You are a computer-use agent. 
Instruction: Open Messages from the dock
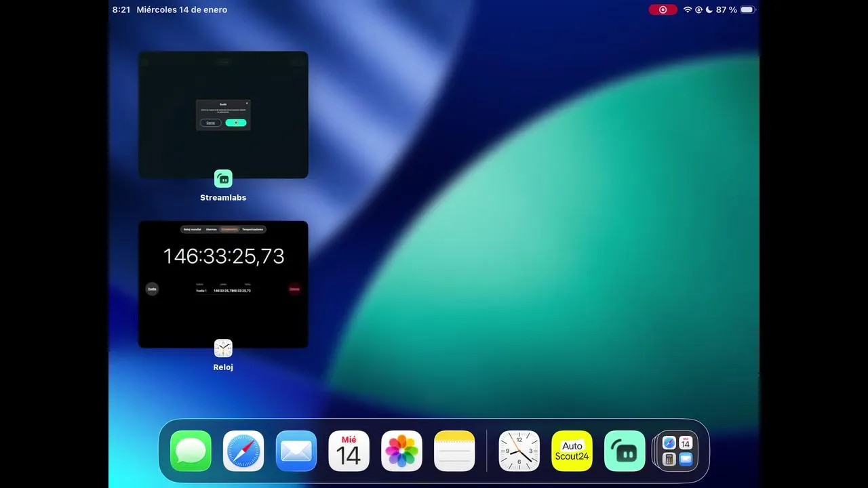coord(191,451)
